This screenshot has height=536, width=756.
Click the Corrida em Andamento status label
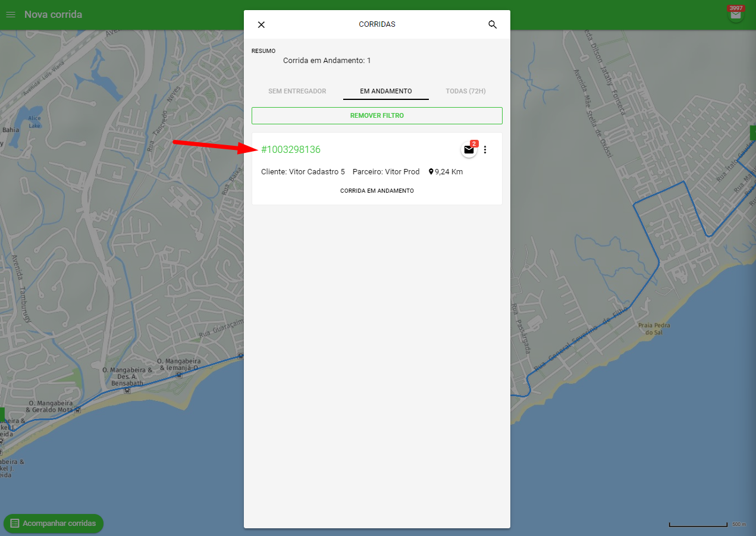[377, 191]
